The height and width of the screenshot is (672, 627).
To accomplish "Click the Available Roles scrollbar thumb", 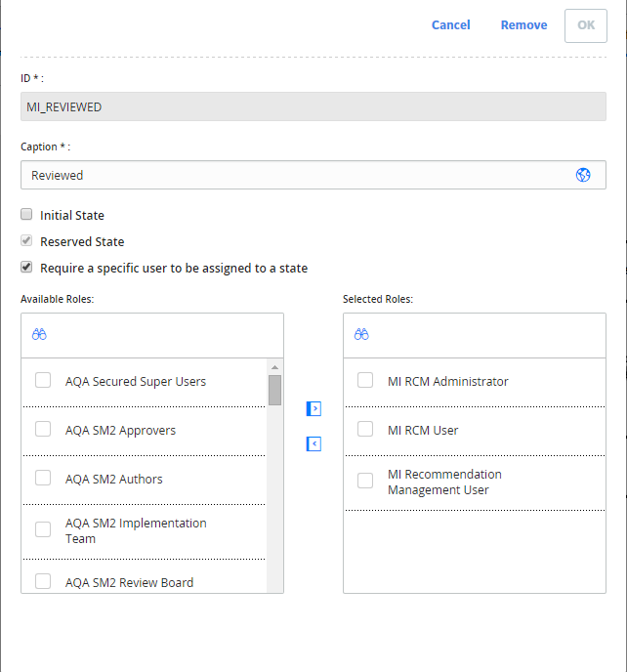I will tap(274, 390).
